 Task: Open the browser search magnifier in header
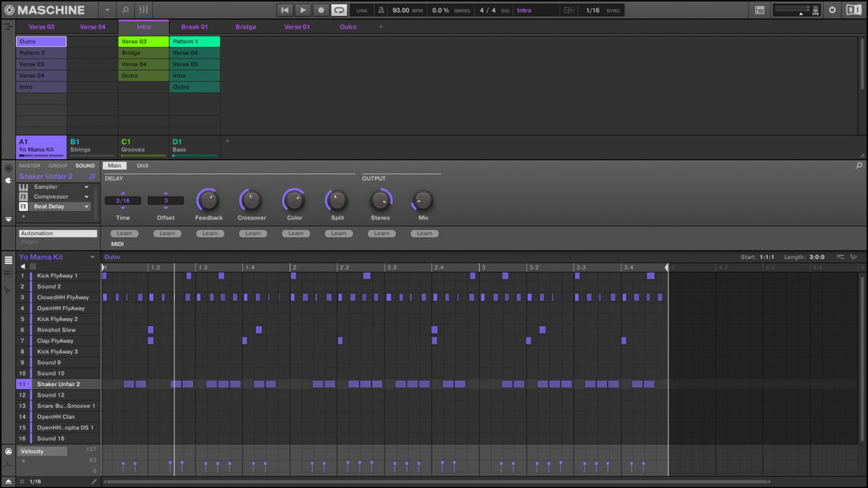click(x=126, y=10)
